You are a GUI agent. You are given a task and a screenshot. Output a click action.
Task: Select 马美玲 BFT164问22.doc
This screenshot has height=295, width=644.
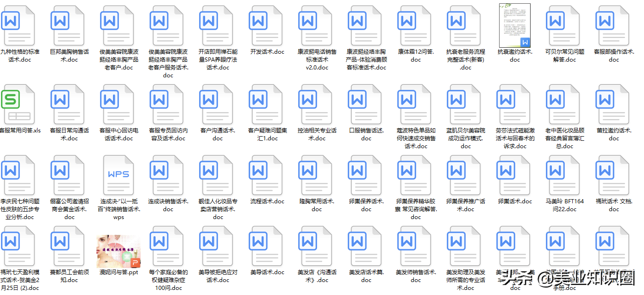click(x=563, y=175)
